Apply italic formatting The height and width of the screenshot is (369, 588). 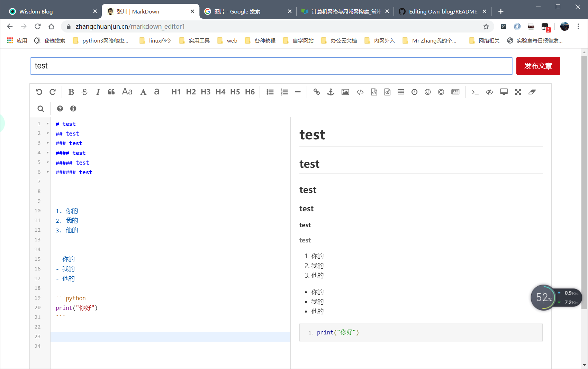pyautogui.click(x=98, y=92)
